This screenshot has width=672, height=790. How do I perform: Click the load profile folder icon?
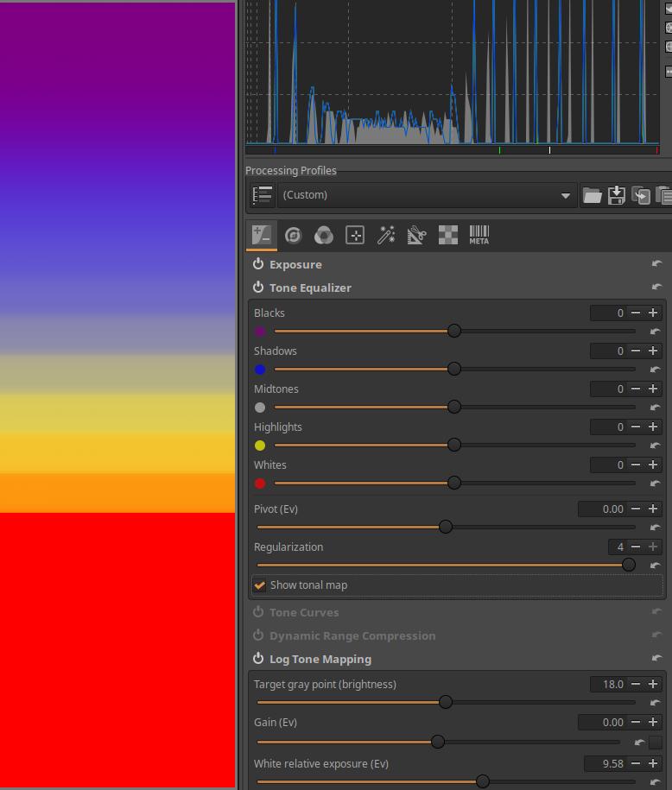[592, 195]
